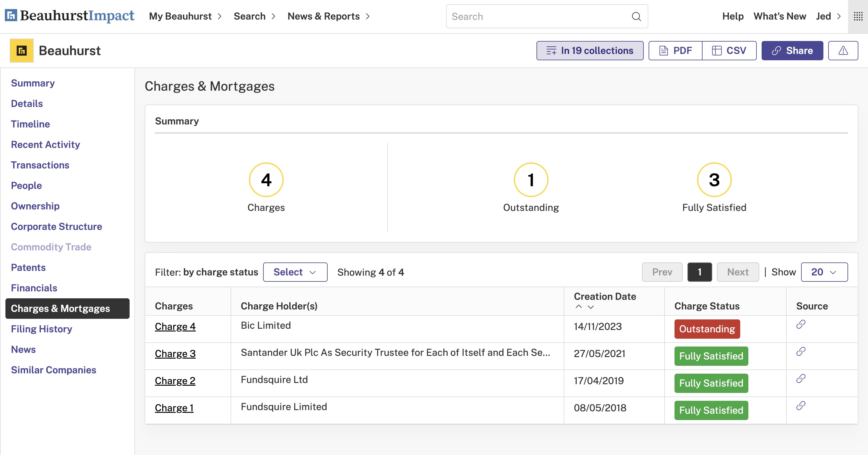868x455 pixels.
Task: Open Transactions in sidebar
Action: 40,165
